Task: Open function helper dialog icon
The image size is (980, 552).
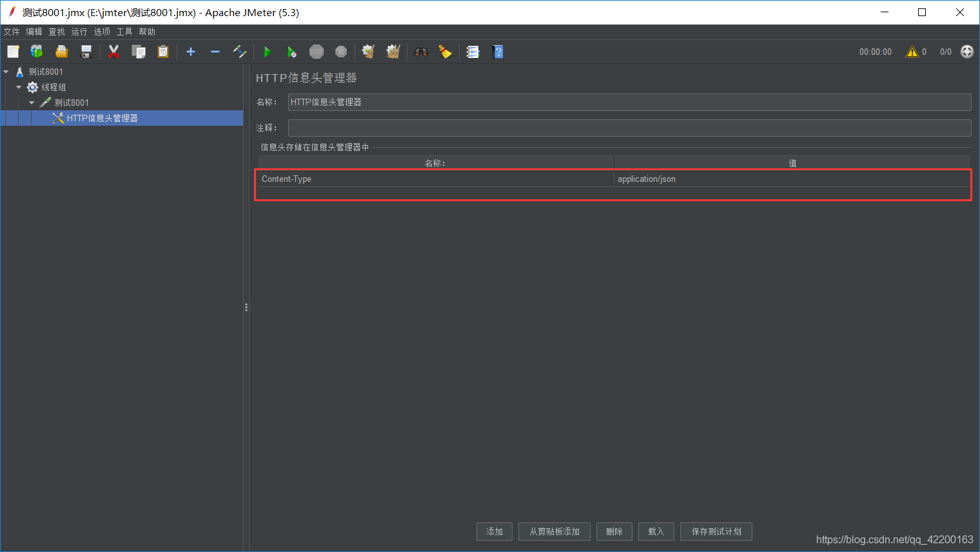Action: pyautogui.click(x=473, y=52)
